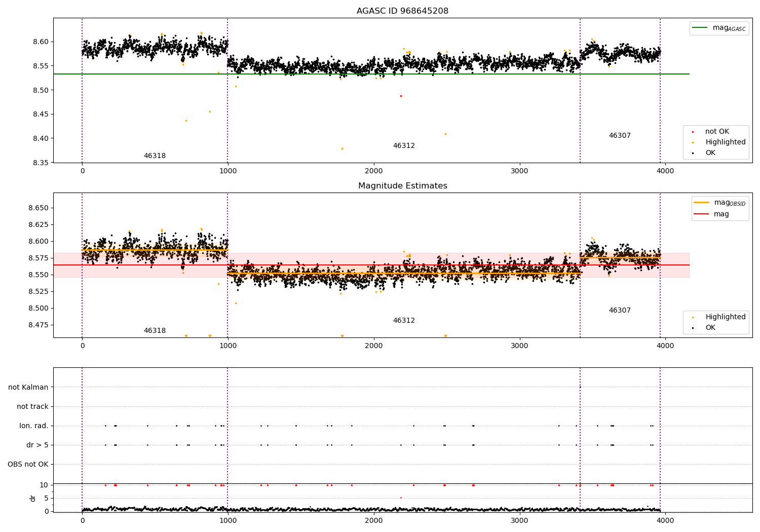The width and height of the screenshot is (760, 532).
Task: Click the 'dr' y-axis label
Action: 33,498
